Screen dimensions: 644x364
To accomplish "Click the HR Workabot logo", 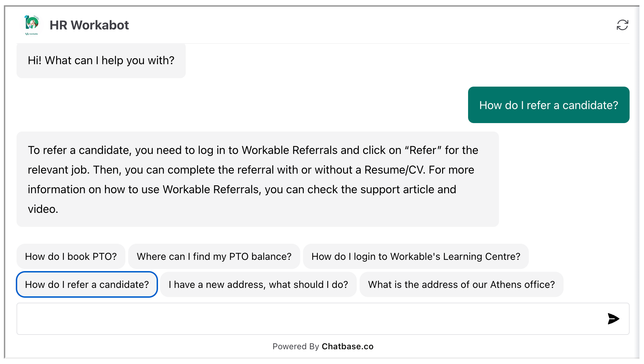I will click(32, 25).
